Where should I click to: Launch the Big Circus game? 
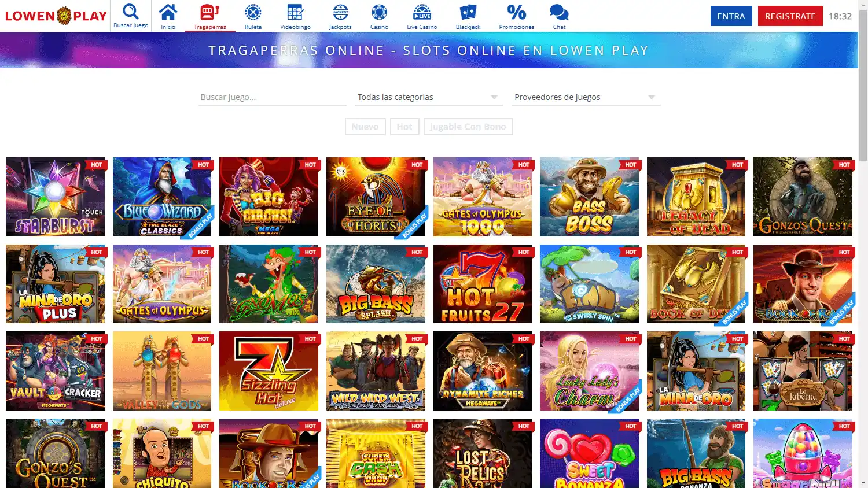[269, 197]
